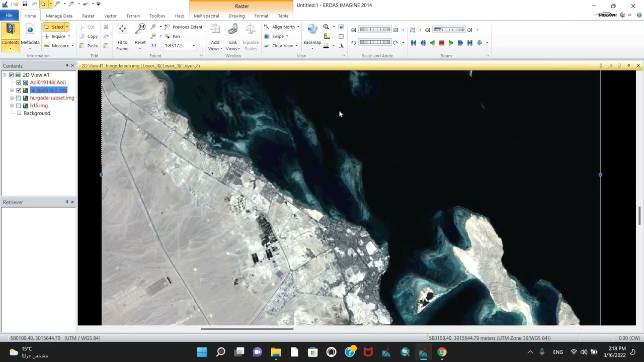The width and height of the screenshot is (644, 362).
Task: Click the Paste command
Action: 89,46
